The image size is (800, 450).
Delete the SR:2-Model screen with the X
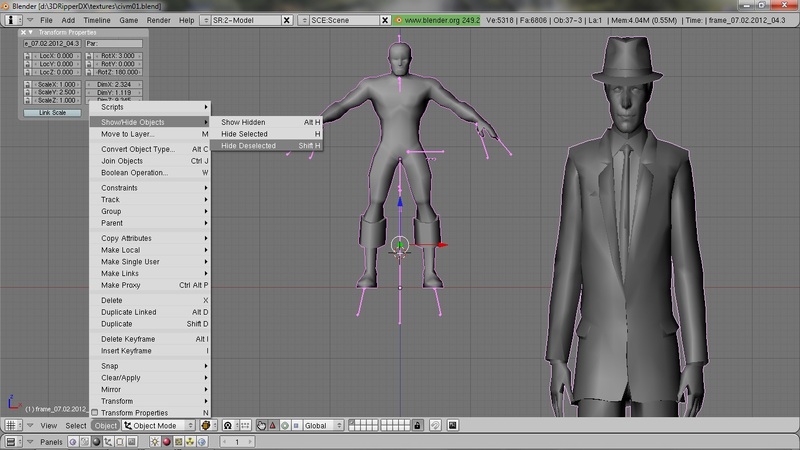[x=287, y=20]
